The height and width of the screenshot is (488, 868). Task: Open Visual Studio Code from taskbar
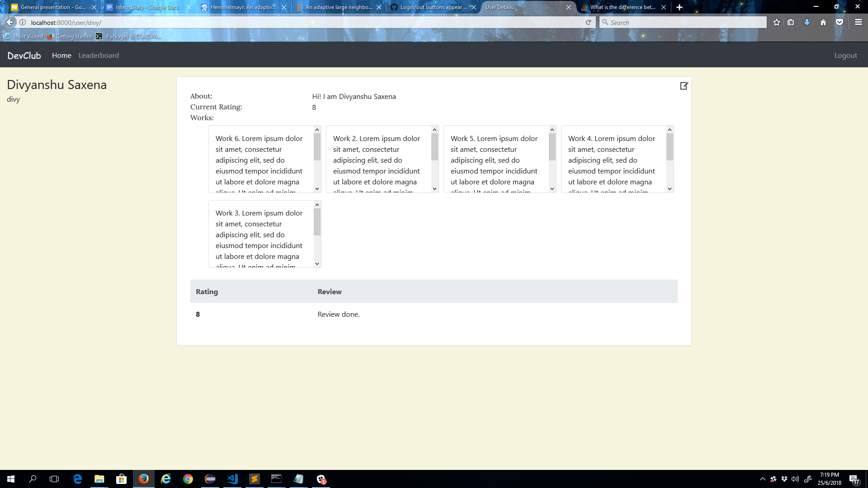pos(232,479)
